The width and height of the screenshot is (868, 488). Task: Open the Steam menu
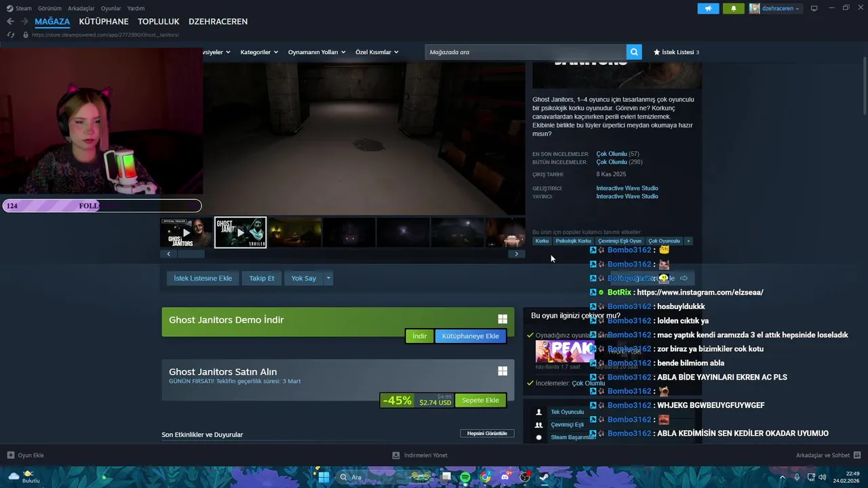pyautogui.click(x=24, y=8)
